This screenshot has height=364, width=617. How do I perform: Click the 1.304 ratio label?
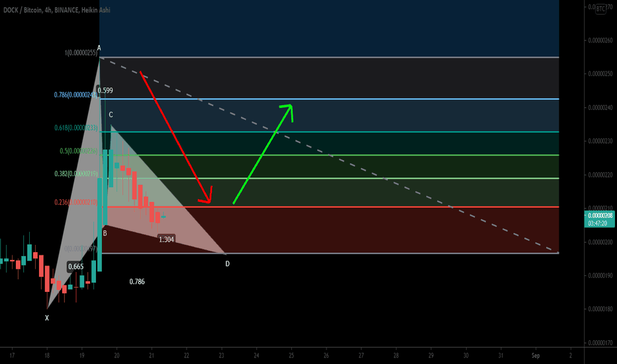pyautogui.click(x=166, y=240)
